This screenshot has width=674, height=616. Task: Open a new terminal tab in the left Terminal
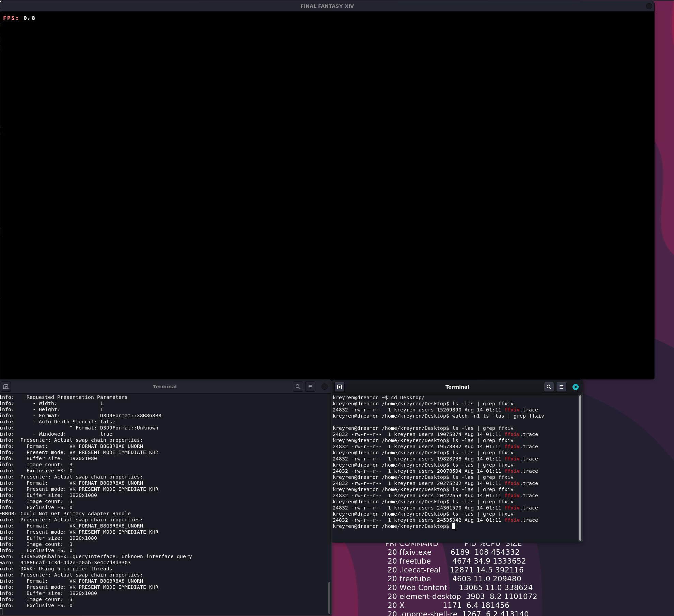click(x=6, y=387)
